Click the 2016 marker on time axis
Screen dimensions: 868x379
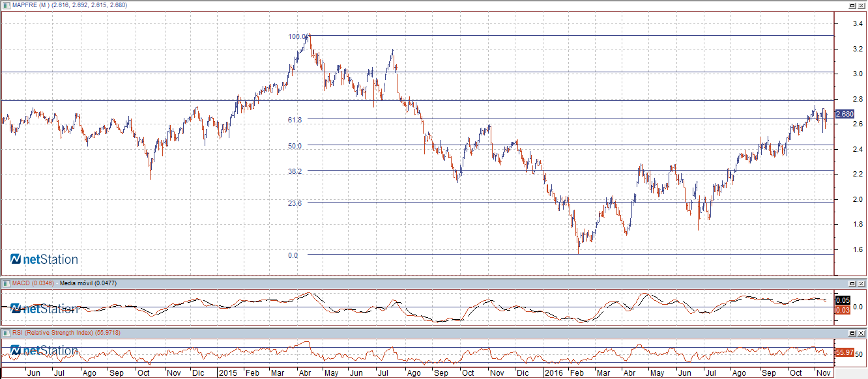coord(553,373)
